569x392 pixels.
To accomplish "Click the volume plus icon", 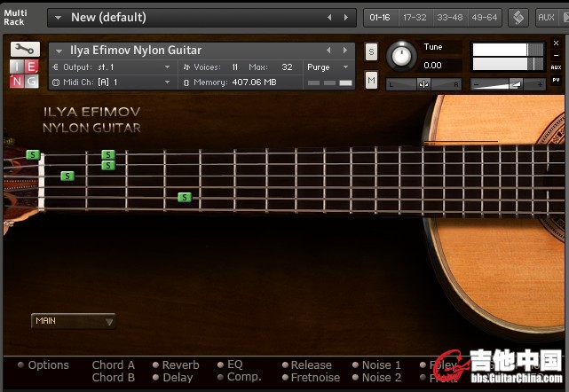I will (x=540, y=85).
